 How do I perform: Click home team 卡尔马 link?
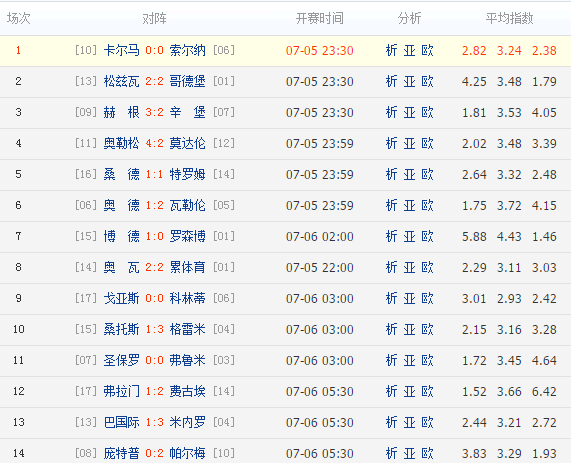pyautogui.click(x=121, y=50)
